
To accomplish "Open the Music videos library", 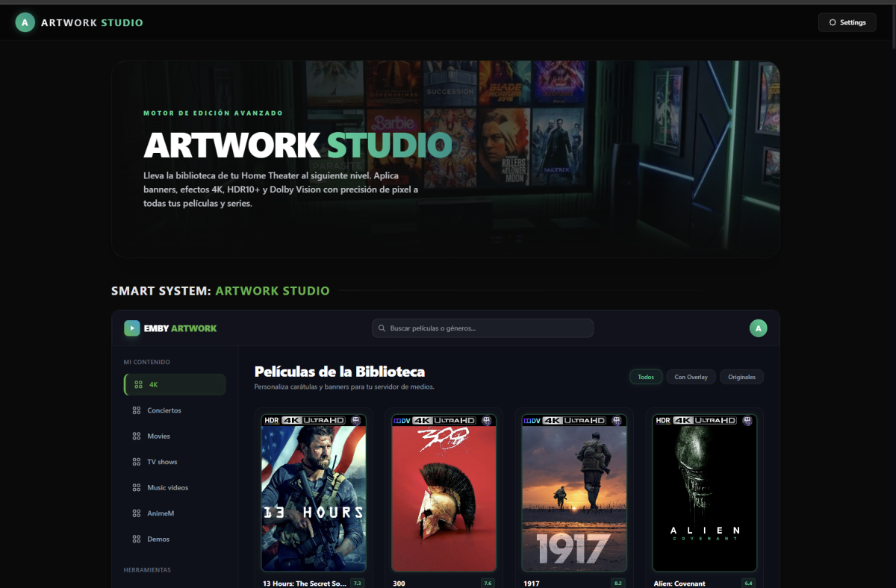I will pos(175,487).
